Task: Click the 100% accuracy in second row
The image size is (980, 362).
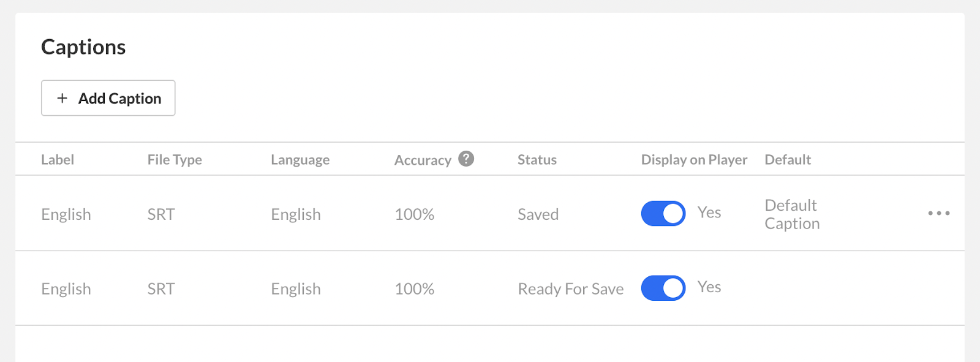Action: [415, 289]
